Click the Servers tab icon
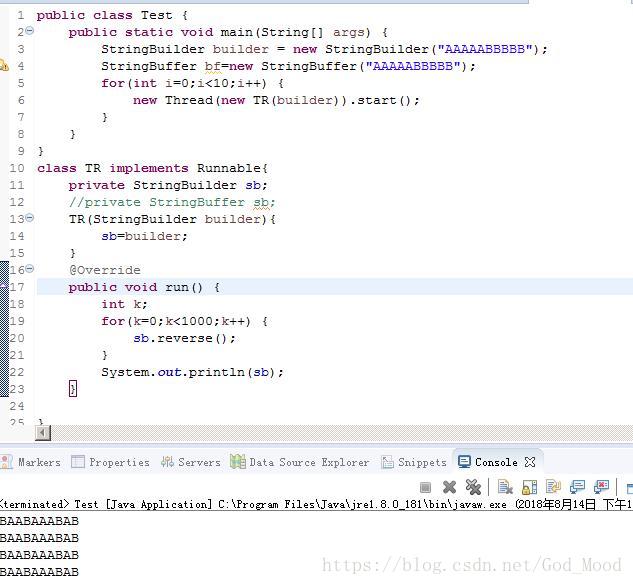 (x=167, y=461)
